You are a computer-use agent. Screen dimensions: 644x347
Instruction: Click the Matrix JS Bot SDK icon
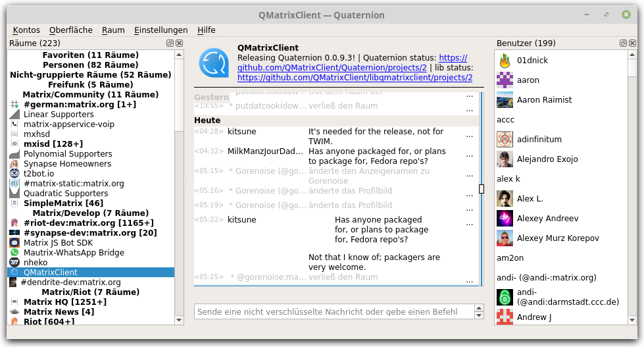(x=14, y=242)
